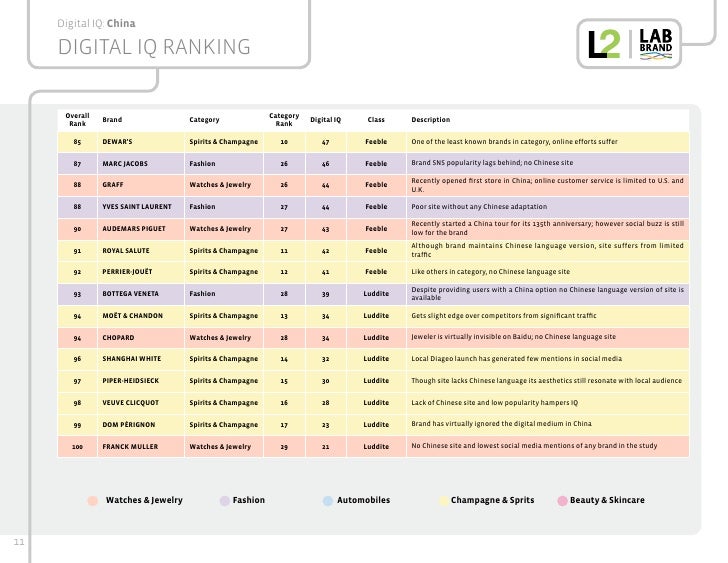Image resolution: width=728 pixels, height=563 pixels.
Task: Click Digital IQ value 39 in BOTTEGA VENETA row
Action: [x=325, y=294]
